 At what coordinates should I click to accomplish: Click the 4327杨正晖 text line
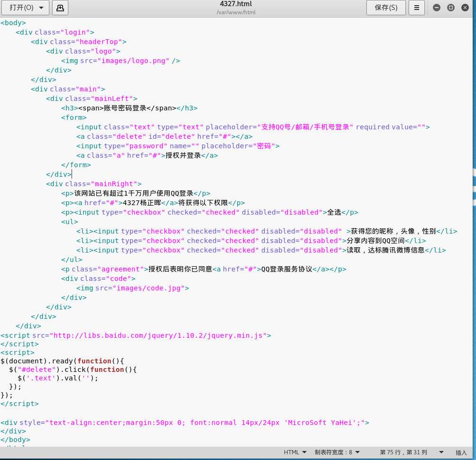click(153, 203)
